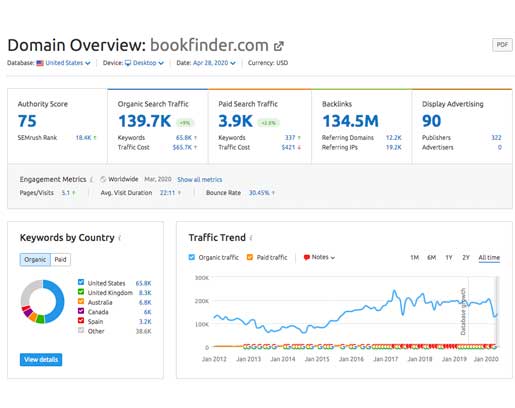Toggle the Paid traffic checkbox
This screenshot has width=515, height=408.
pyautogui.click(x=250, y=257)
